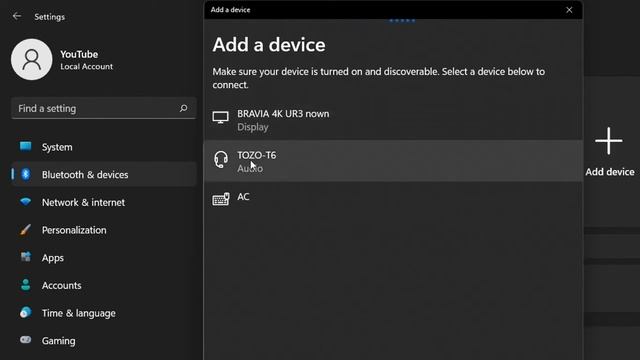
Task: Go back with the Settings arrow
Action: (x=17, y=16)
